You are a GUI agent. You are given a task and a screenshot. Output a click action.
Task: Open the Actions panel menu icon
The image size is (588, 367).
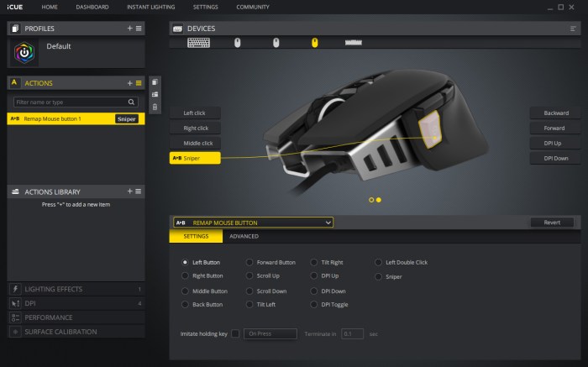pyautogui.click(x=139, y=83)
